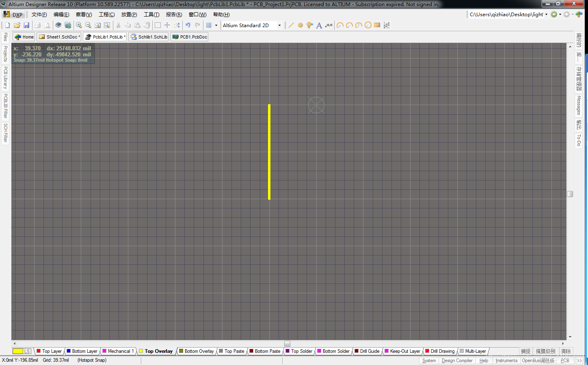
Task: Click the array paste icon
Action: click(x=387, y=25)
